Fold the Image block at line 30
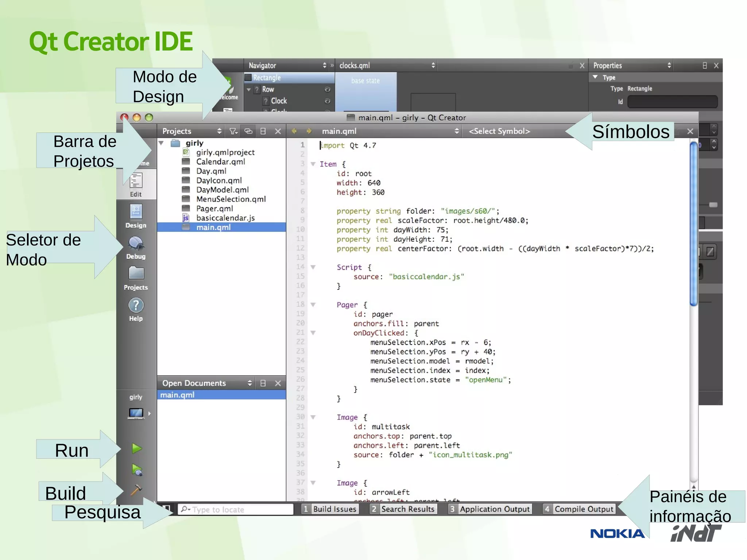747x560 pixels. tap(313, 417)
